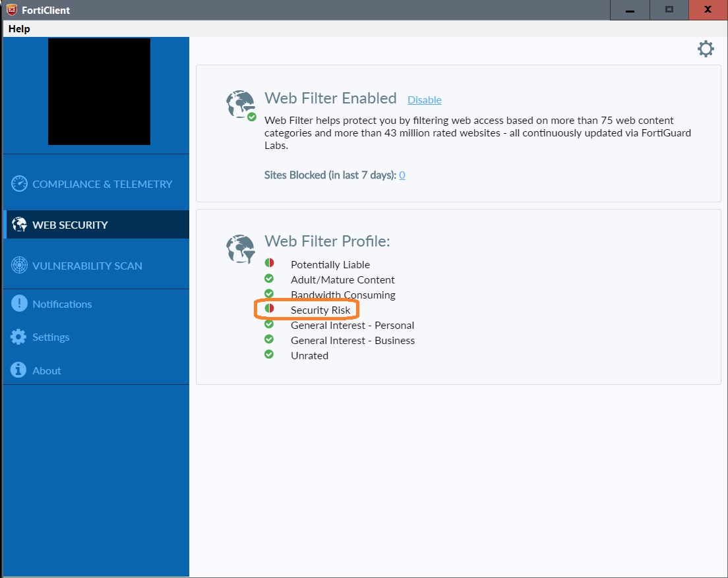The height and width of the screenshot is (578, 728).
Task: Click the Potentially Liable status icon
Action: [x=269, y=263]
